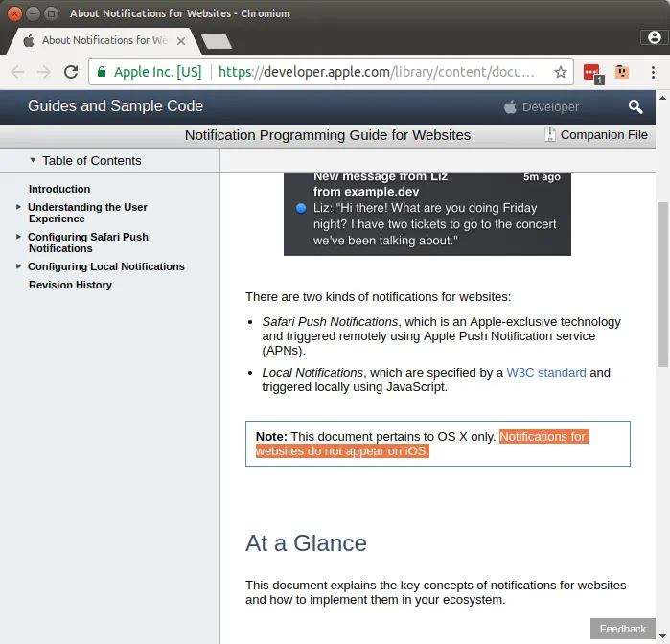Open Configuring Local Notifications chapter

[106, 266]
